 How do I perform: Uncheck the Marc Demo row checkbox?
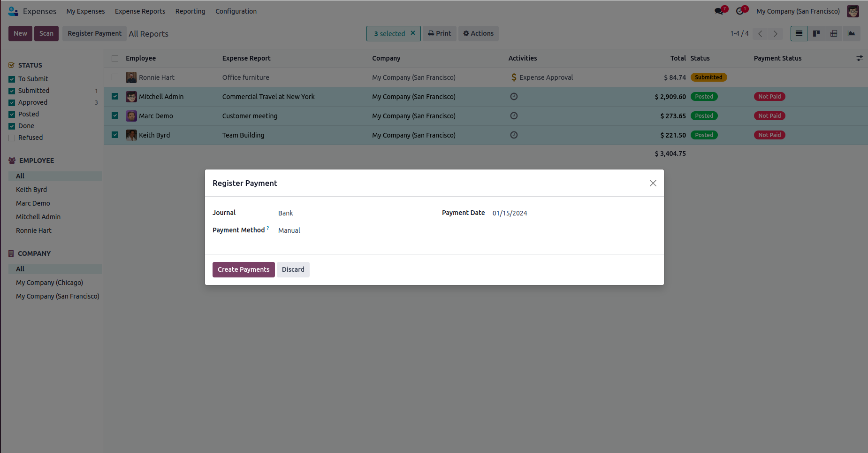[x=115, y=115]
